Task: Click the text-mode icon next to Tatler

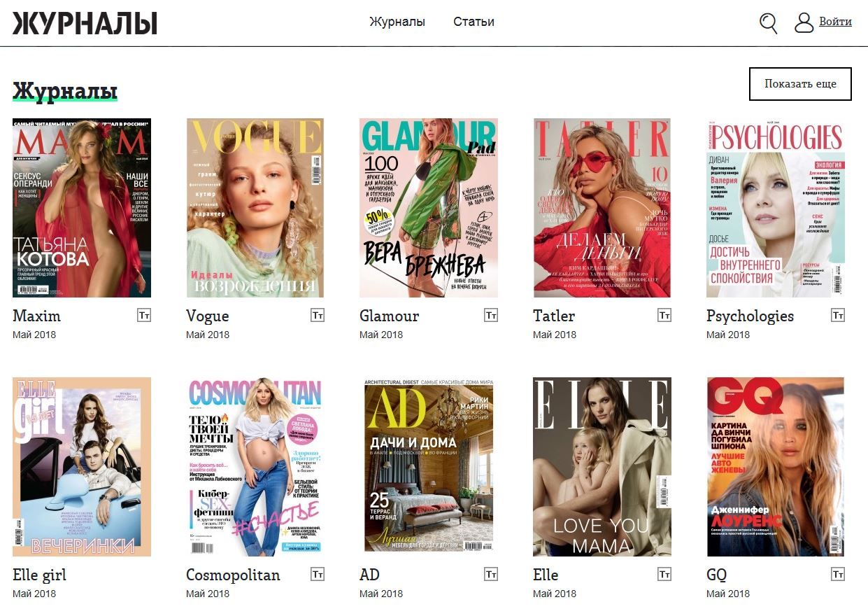Action: [x=664, y=316]
